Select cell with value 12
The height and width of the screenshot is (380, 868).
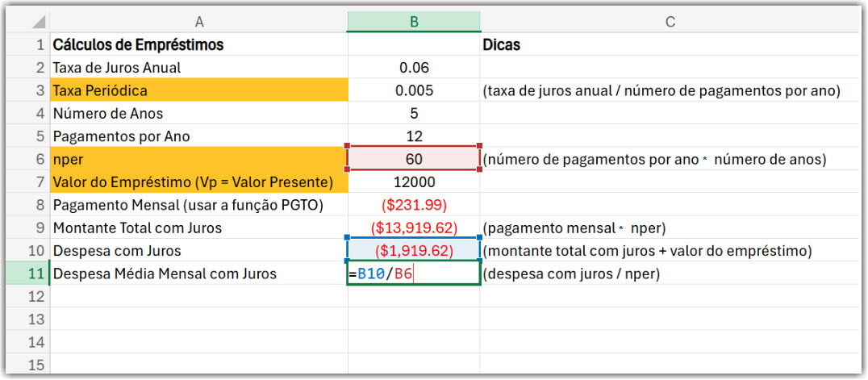(x=414, y=136)
